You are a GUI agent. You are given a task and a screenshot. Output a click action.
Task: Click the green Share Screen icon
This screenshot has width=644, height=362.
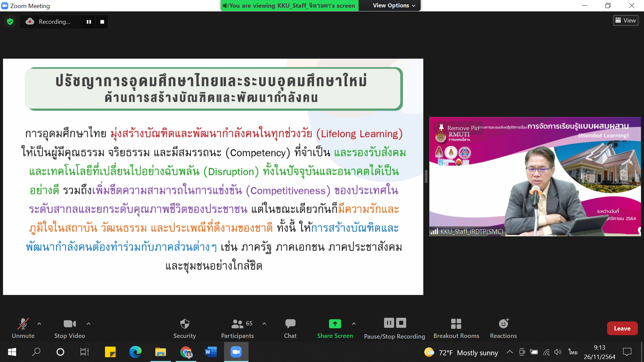(335, 324)
